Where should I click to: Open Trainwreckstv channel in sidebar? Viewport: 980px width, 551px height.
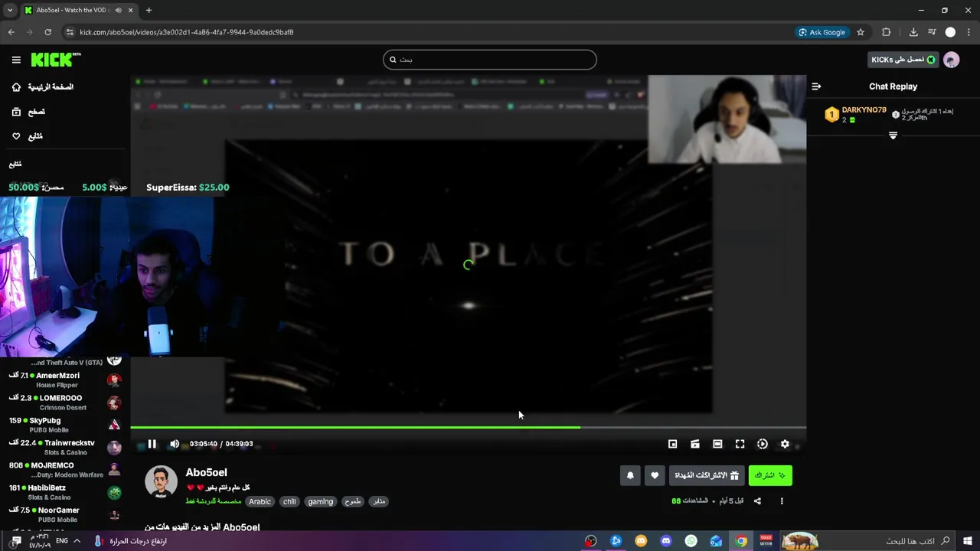pos(65,447)
